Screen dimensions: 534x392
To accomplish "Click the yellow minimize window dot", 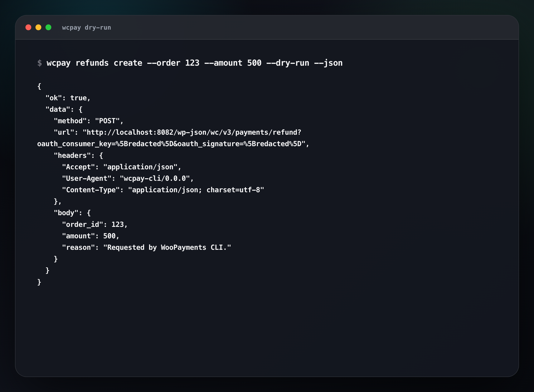I will [38, 28].
